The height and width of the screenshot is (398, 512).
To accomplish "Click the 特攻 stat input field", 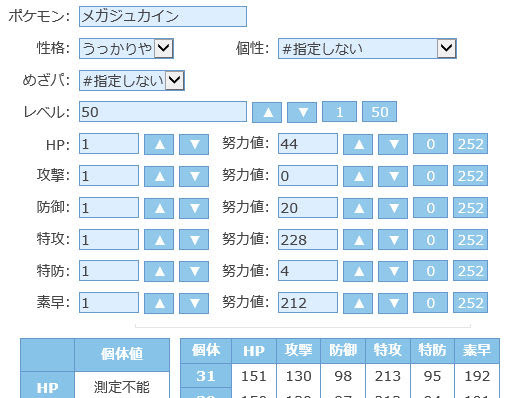I will pos(109,239).
